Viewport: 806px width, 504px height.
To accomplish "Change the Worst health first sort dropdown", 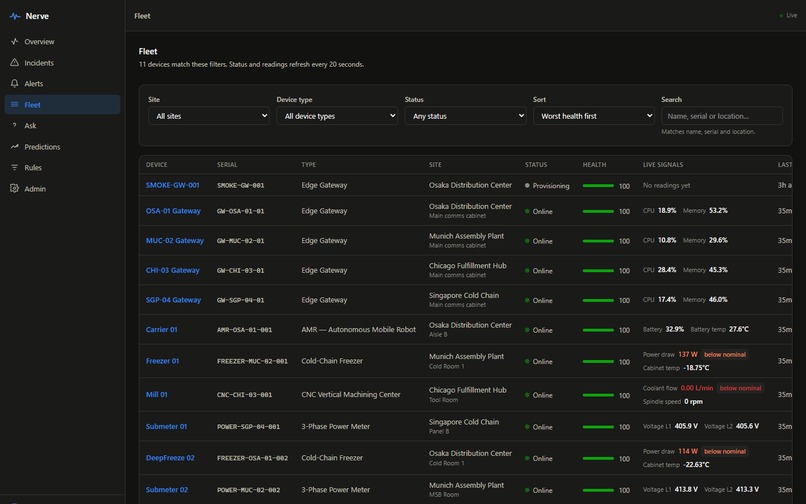I will point(594,116).
